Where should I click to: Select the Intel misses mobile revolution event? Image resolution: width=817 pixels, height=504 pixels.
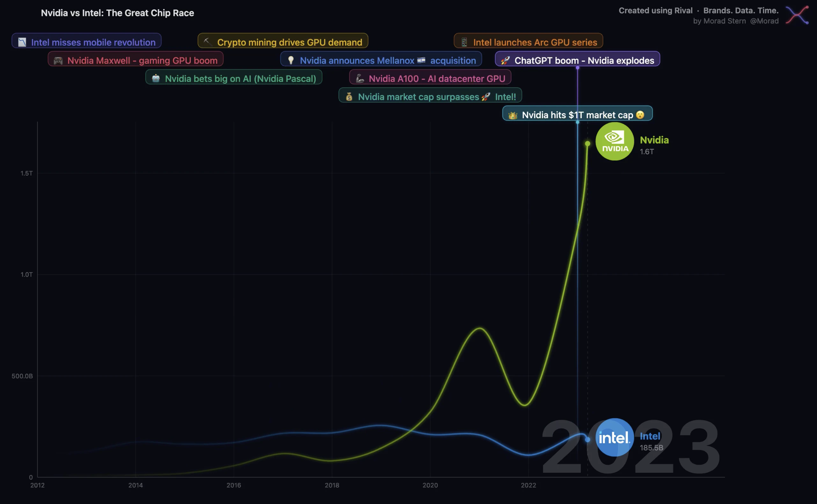pos(86,41)
